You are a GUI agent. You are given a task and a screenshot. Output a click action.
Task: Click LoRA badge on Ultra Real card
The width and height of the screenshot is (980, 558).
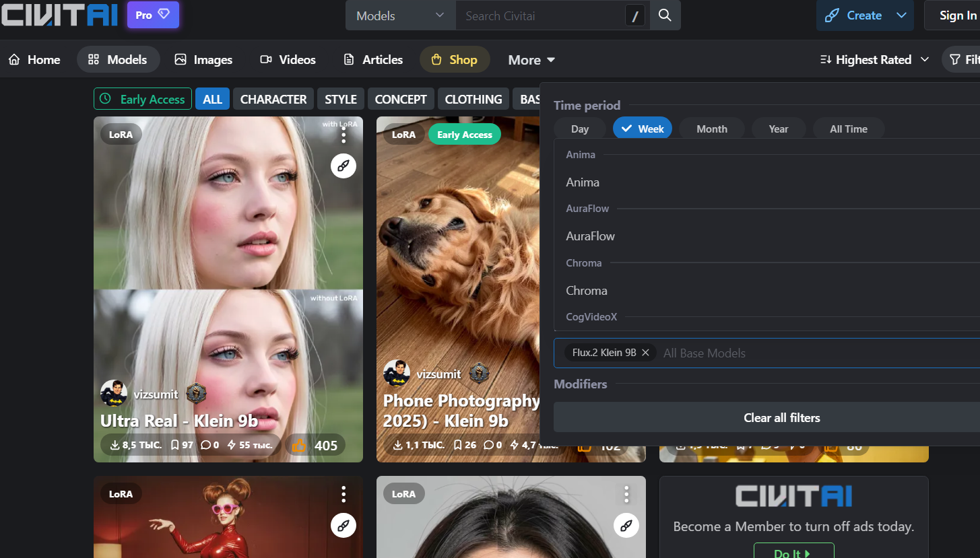[x=121, y=134]
